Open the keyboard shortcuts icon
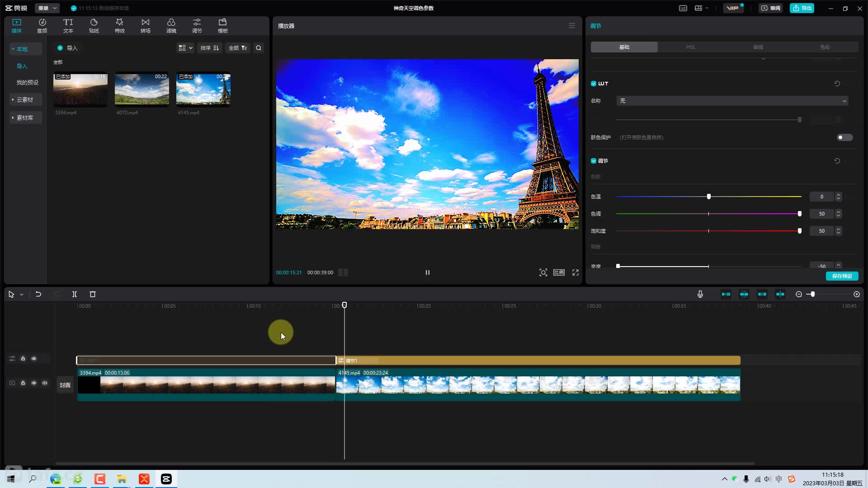The image size is (868, 488). (683, 8)
